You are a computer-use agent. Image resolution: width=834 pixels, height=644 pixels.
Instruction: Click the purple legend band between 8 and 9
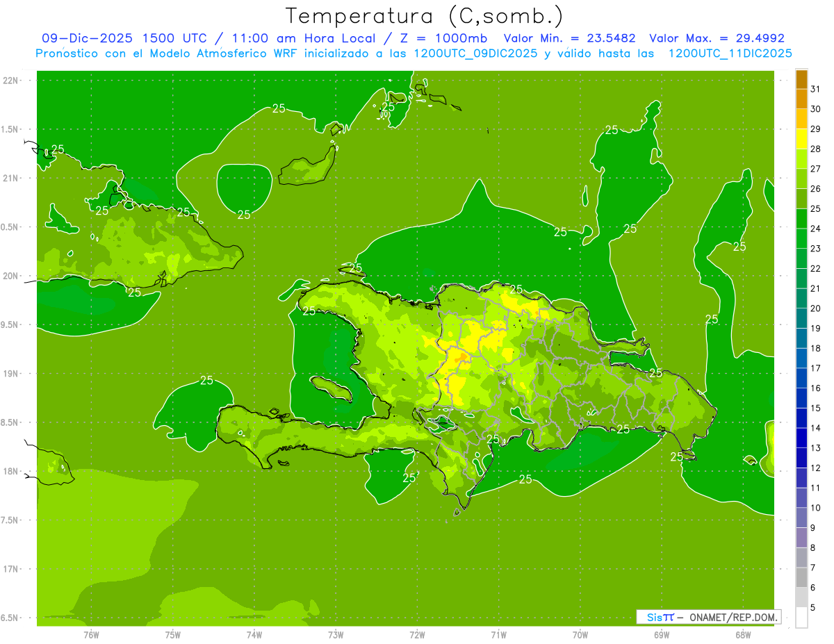801,538
